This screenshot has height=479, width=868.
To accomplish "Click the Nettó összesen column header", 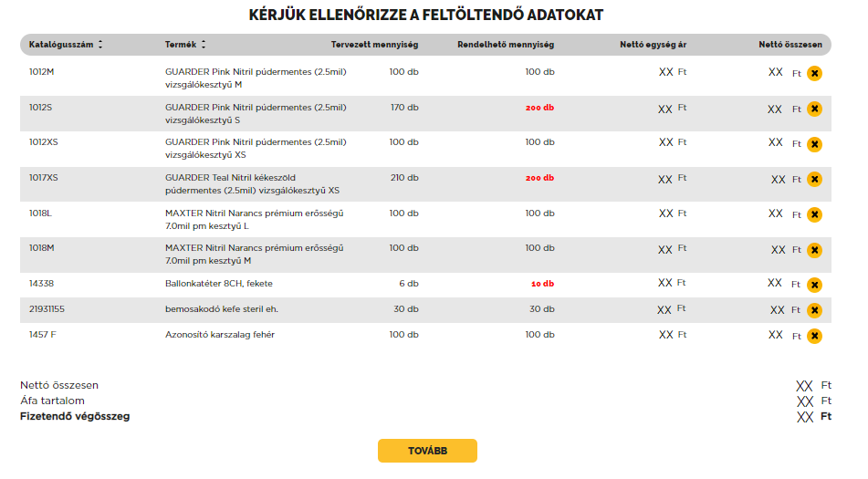I will [790, 45].
